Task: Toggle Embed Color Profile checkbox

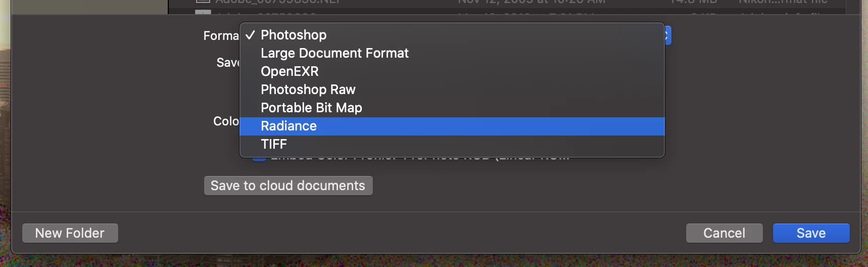Action: point(259,158)
